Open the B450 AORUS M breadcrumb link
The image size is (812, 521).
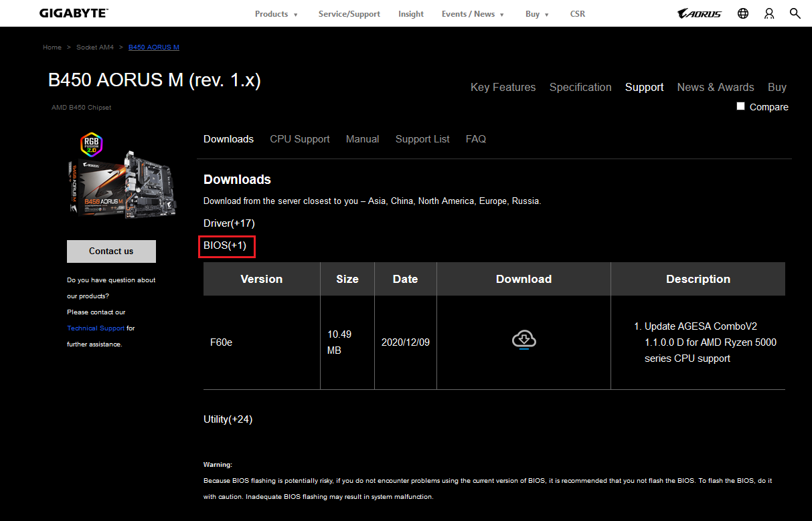pos(154,47)
